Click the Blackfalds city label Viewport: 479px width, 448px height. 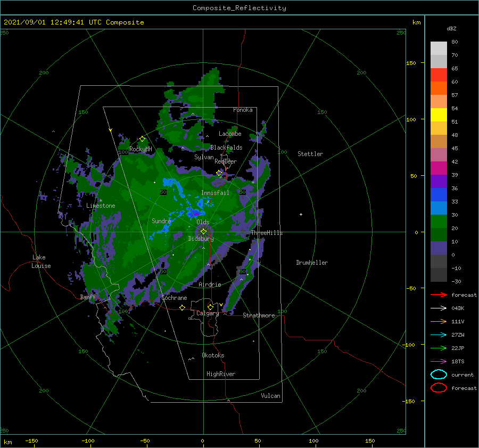(226, 148)
